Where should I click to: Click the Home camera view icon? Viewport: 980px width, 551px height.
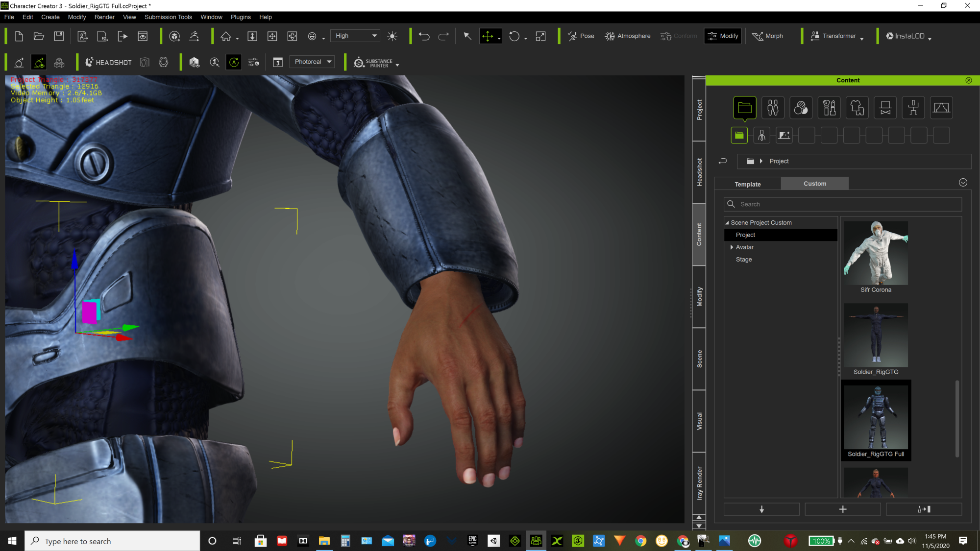pyautogui.click(x=226, y=36)
